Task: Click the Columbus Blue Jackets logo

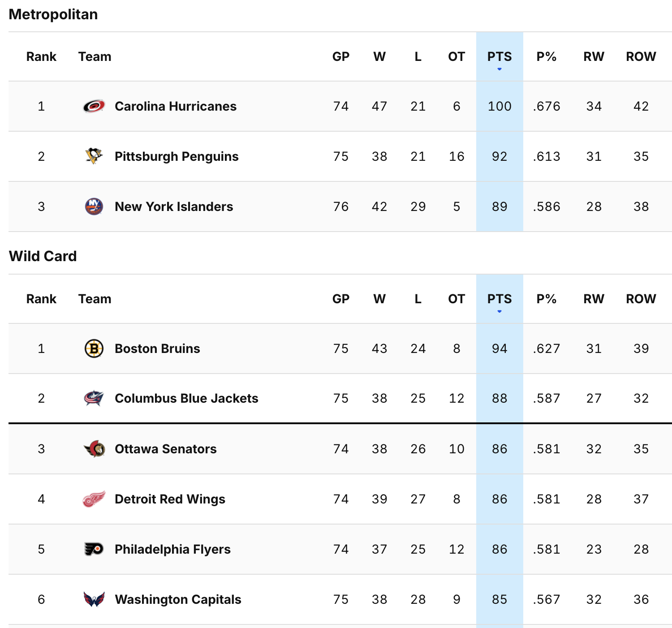Action: point(94,398)
